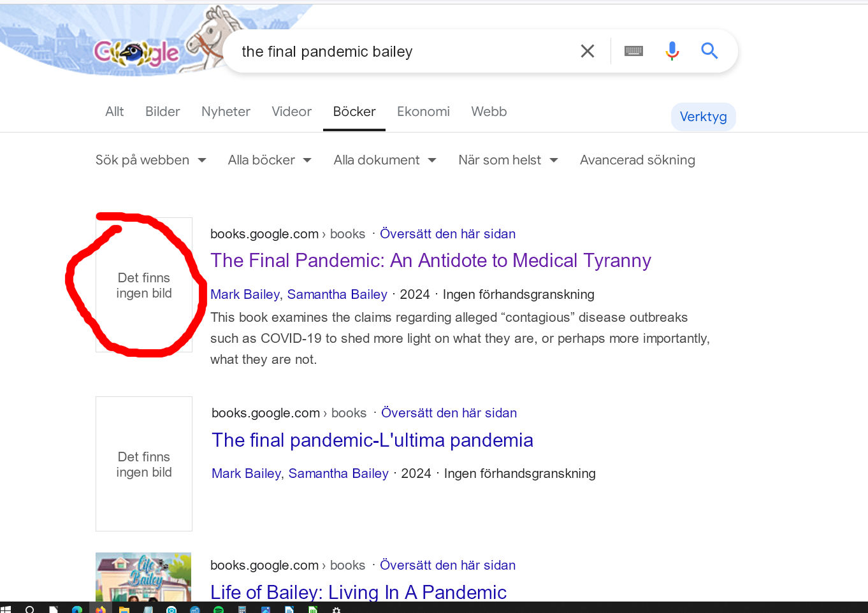Screen dimensions: 868x613
Task: Click Samantha Bailey under L'ultima pandemia result
Action: coord(338,473)
